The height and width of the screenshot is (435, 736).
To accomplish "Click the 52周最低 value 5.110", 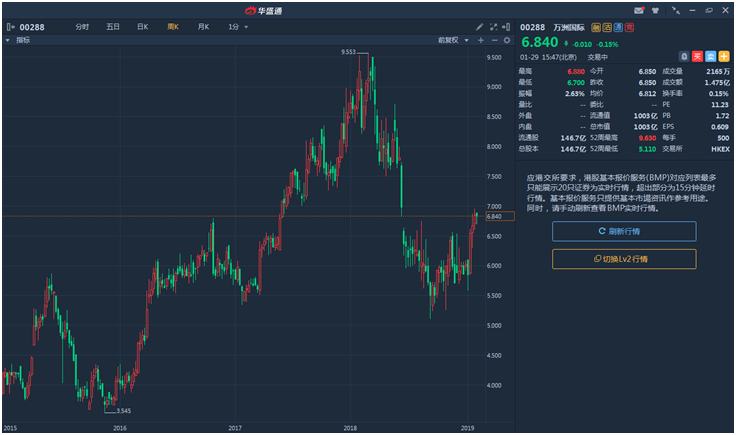I will point(647,149).
